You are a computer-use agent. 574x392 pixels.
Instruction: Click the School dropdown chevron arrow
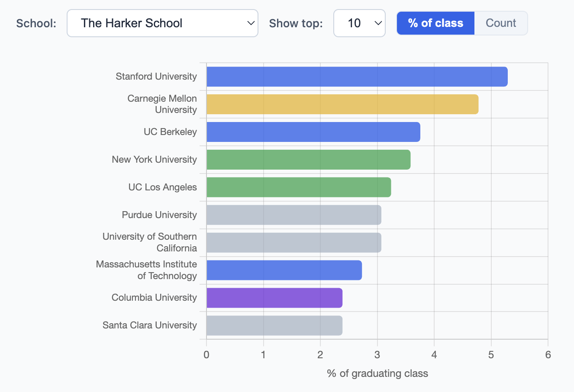(x=250, y=23)
